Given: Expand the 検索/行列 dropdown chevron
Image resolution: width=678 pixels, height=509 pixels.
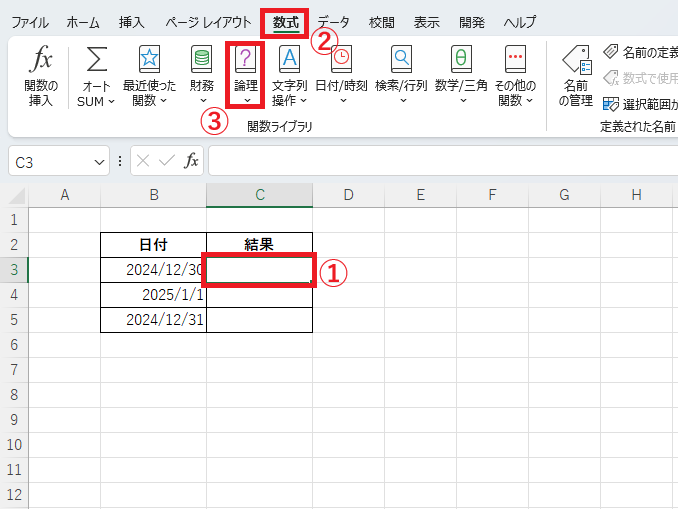Looking at the screenshot, I should click(403, 101).
